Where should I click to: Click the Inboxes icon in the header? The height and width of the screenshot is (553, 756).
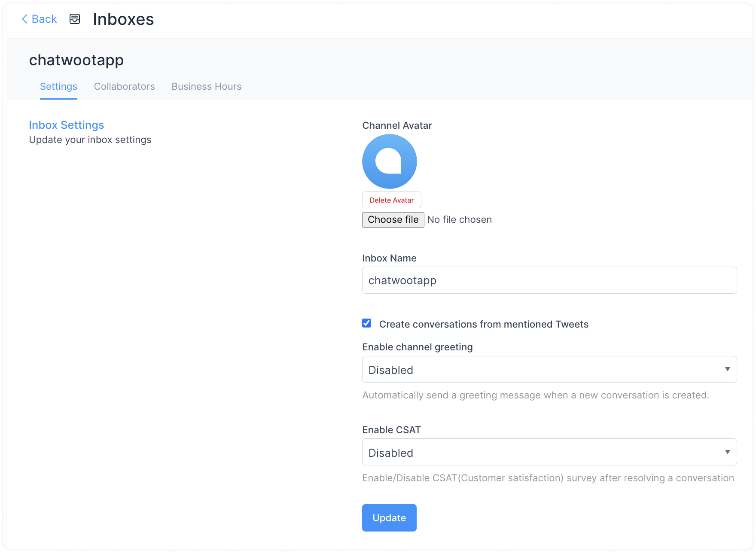click(75, 19)
